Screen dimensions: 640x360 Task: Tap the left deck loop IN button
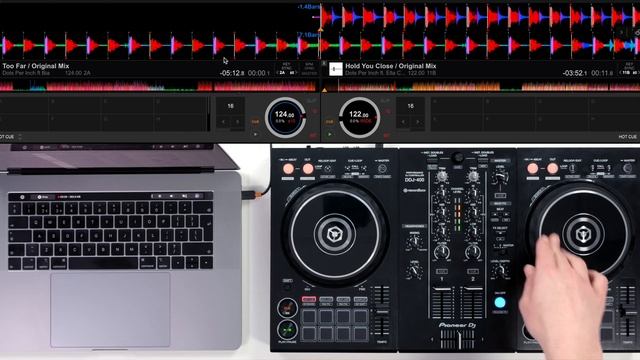(288, 169)
